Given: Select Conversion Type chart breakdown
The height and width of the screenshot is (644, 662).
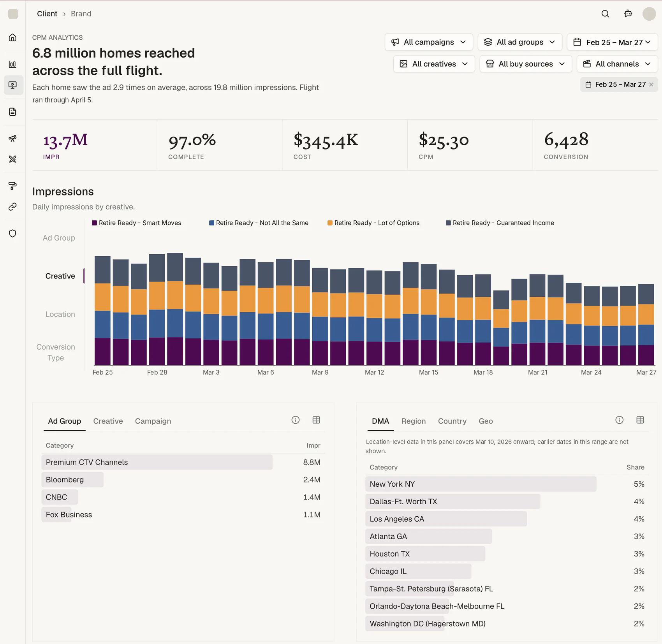Looking at the screenshot, I should click(x=56, y=352).
